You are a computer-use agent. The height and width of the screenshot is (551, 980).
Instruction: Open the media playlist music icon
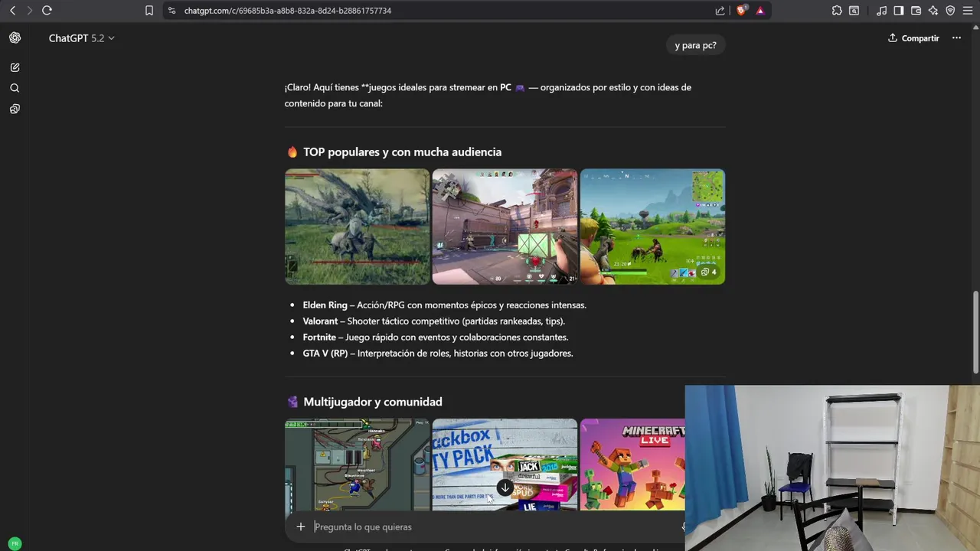click(882, 11)
